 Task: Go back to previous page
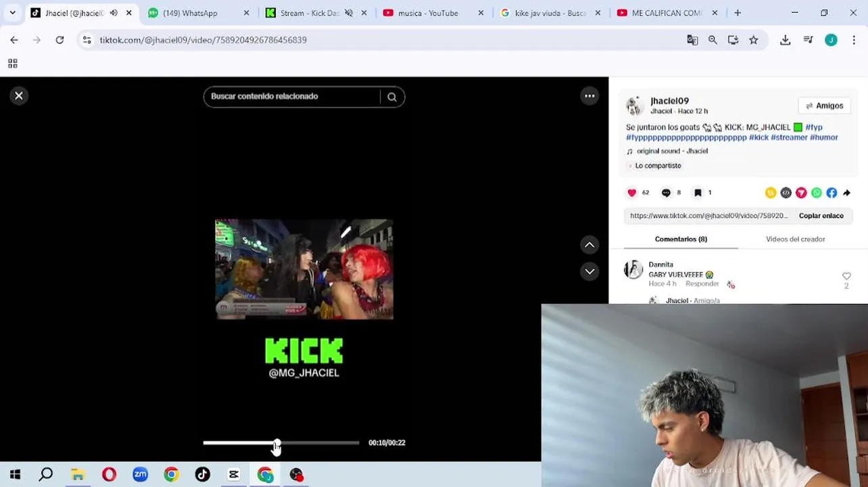click(14, 40)
